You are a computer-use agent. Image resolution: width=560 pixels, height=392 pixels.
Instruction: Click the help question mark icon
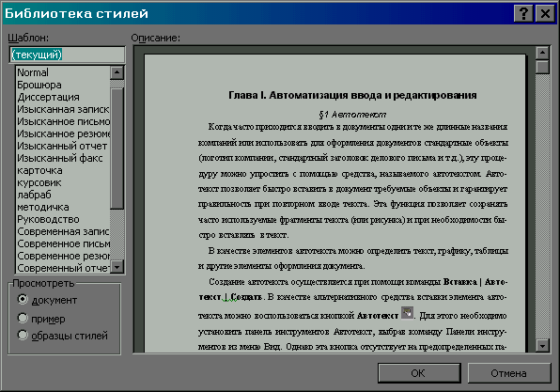tap(523, 13)
